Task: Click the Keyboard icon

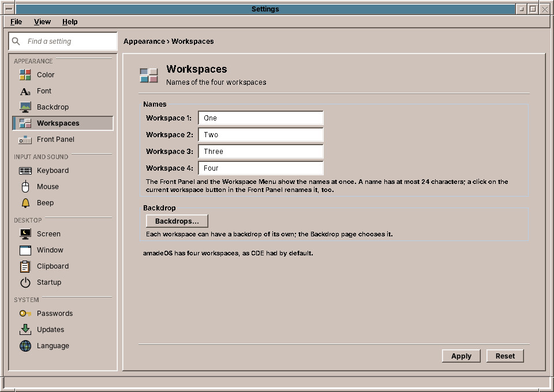Action: point(25,171)
